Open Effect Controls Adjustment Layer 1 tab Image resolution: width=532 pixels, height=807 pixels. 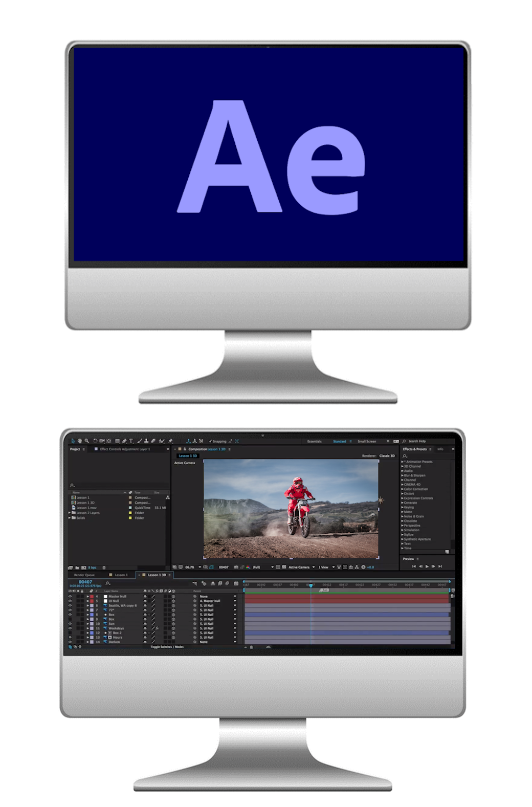125,449
